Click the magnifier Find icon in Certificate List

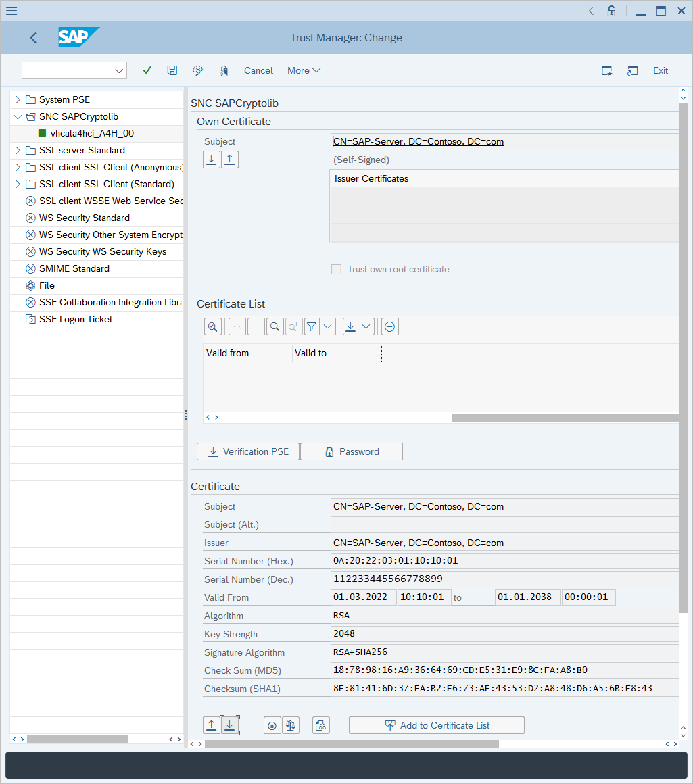point(274,327)
